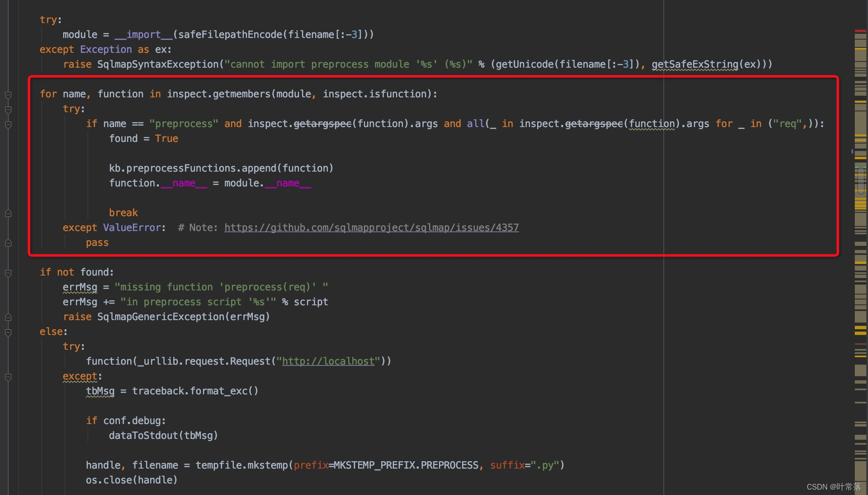
Task: Click fold end marker beside 'raise SqlmapGenericException'
Action: (x=8, y=317)
